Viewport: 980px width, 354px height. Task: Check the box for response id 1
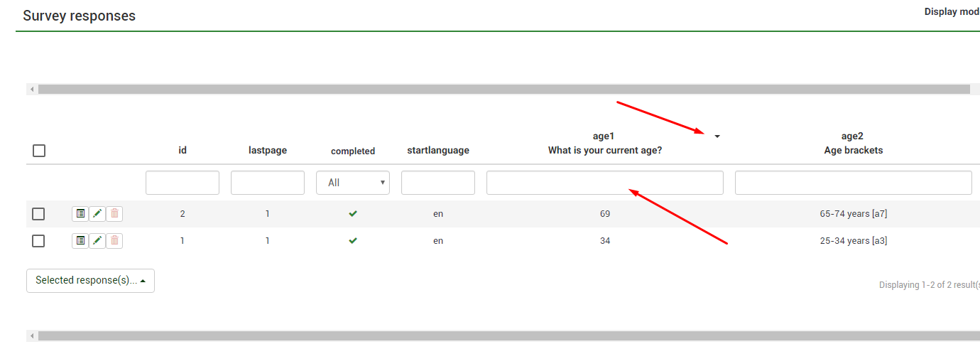click(38, 241)
